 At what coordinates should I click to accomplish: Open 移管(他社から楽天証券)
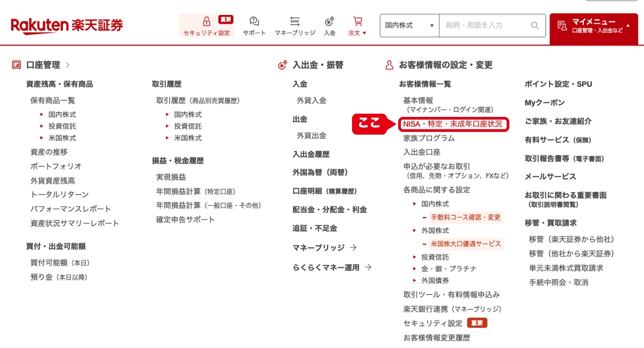pos(572,253)
